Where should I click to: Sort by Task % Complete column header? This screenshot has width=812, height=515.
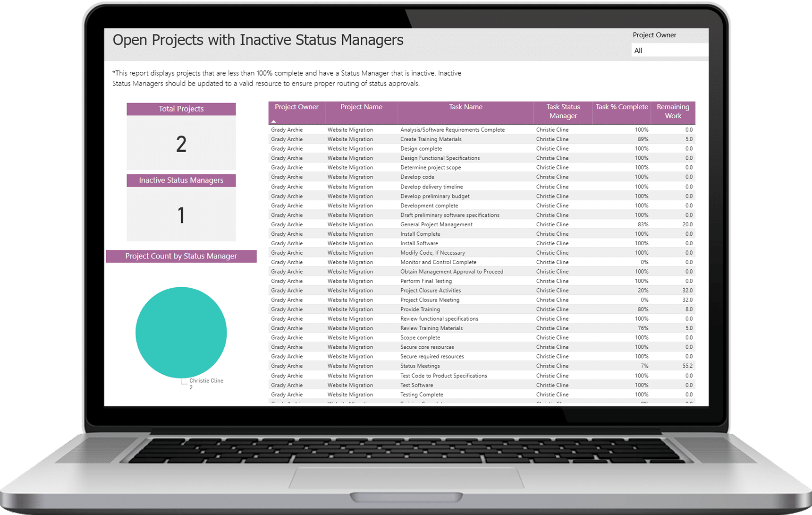pos(621,107)
